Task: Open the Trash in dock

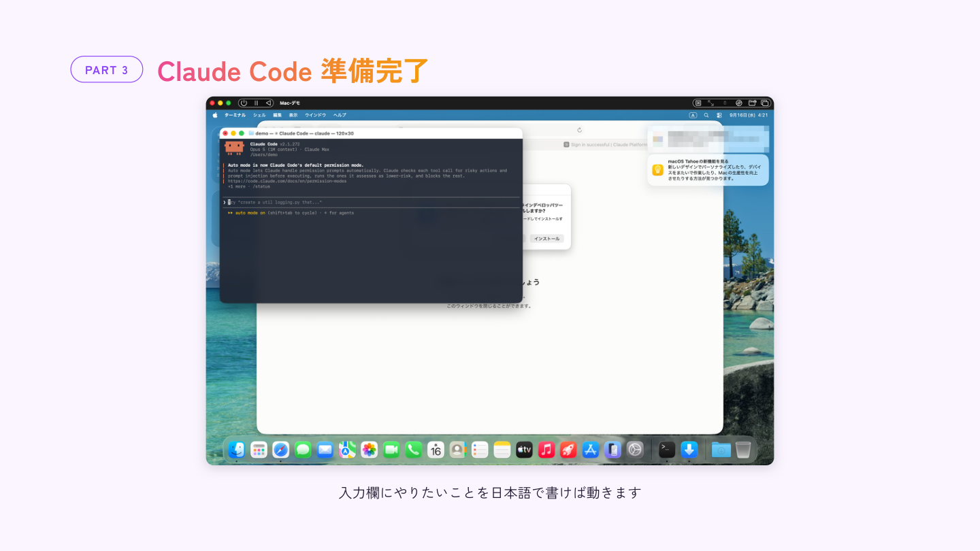Action: click(x=743, y=450)
